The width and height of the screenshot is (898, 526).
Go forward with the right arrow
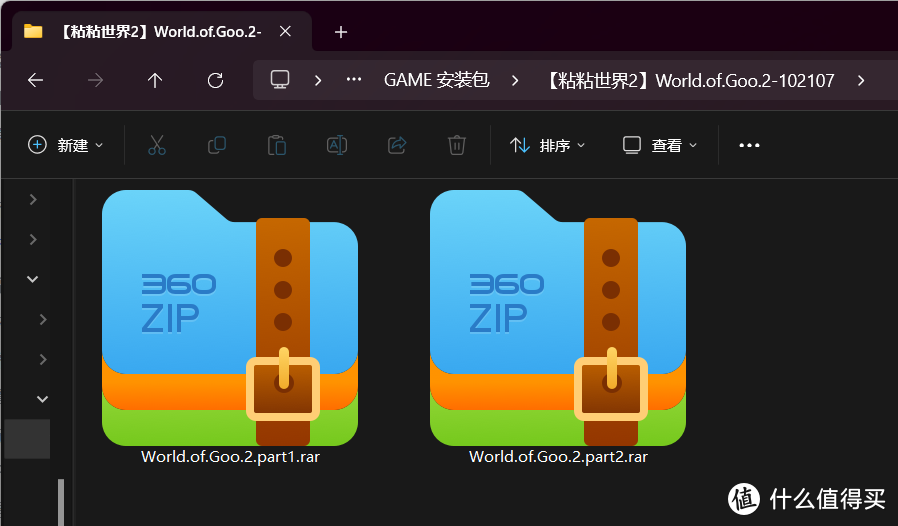95,80
